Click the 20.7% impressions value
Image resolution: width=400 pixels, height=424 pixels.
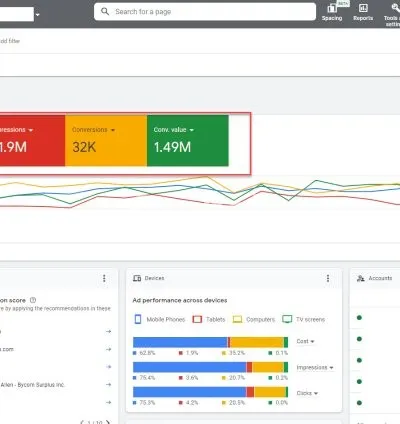click(237, 378)
